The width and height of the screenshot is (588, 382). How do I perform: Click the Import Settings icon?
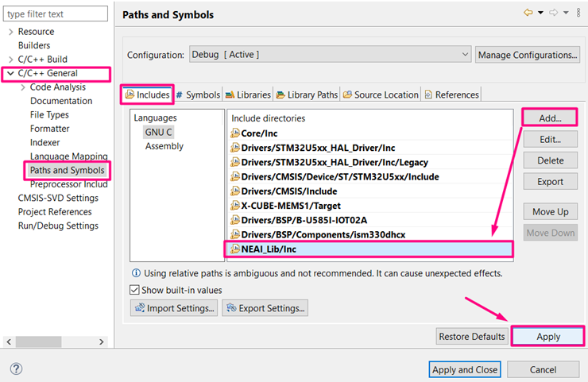coord(140,308)
